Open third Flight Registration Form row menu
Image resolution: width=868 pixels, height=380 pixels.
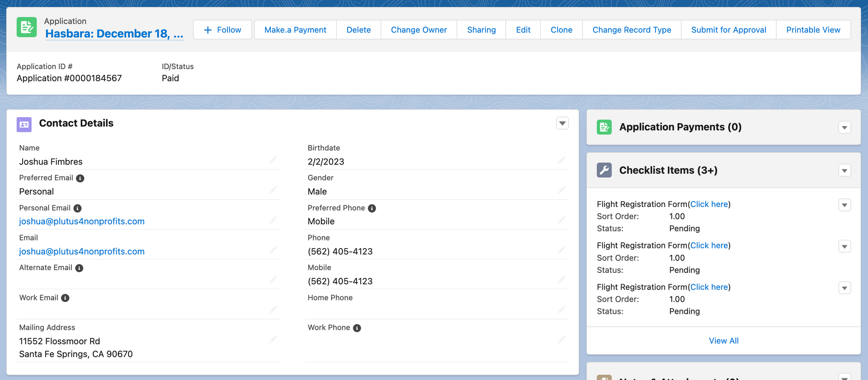click(844, 288)
